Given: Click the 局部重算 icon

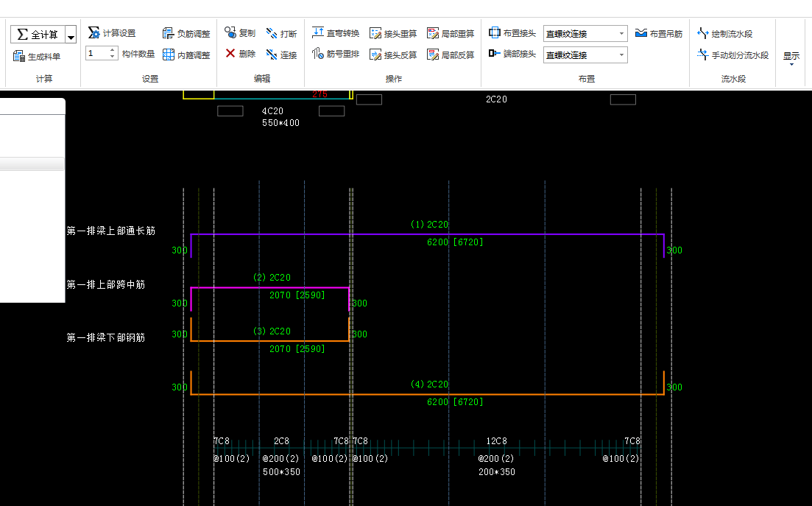Looking at the screenshot, I should click(433, 34).
